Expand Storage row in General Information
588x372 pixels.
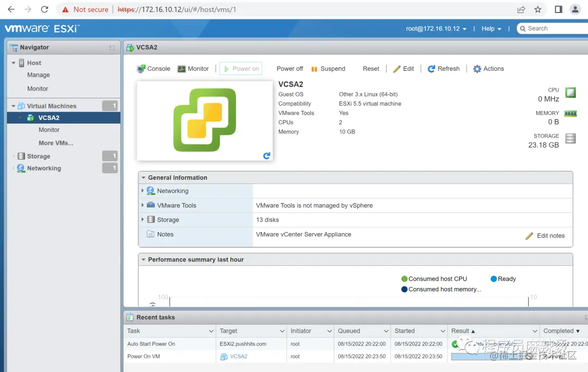(143, 219)
